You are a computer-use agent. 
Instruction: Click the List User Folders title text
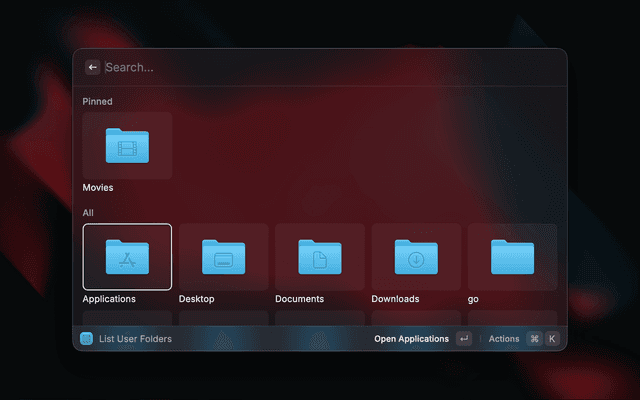[135, 339]
